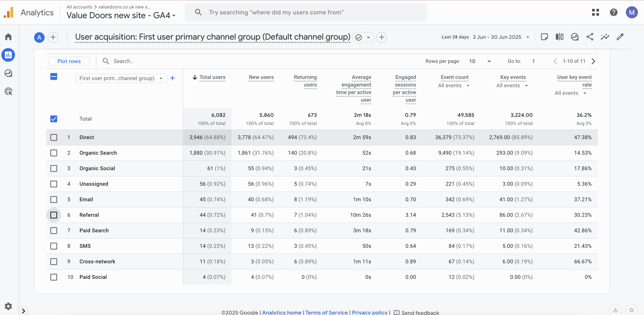
Task: Open the Analytics home from the left sidebar
Action: [x=8, y=37]
